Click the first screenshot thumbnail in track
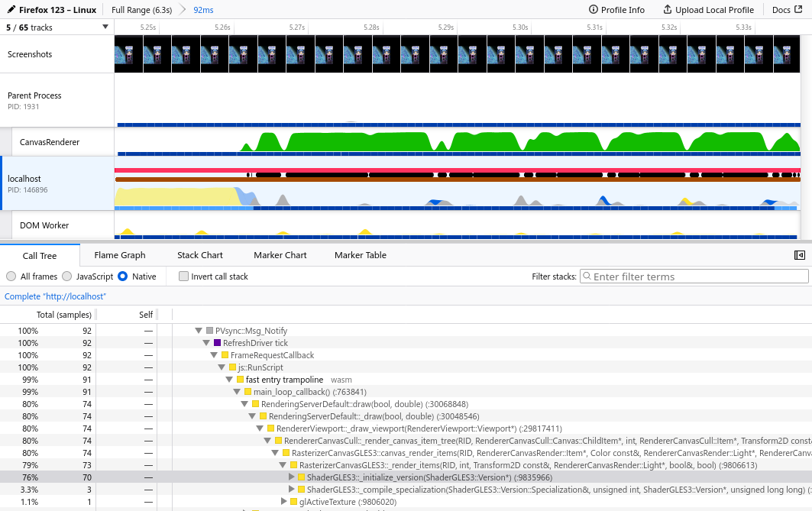The height and width of the screenshot is (511, 812). (x=128, y=54)
